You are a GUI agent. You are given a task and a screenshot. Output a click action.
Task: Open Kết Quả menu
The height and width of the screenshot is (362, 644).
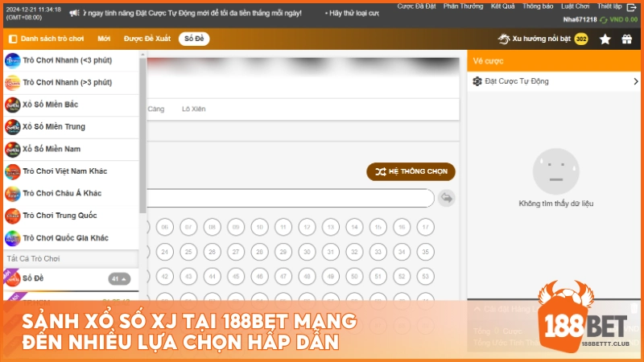point(502,6)
